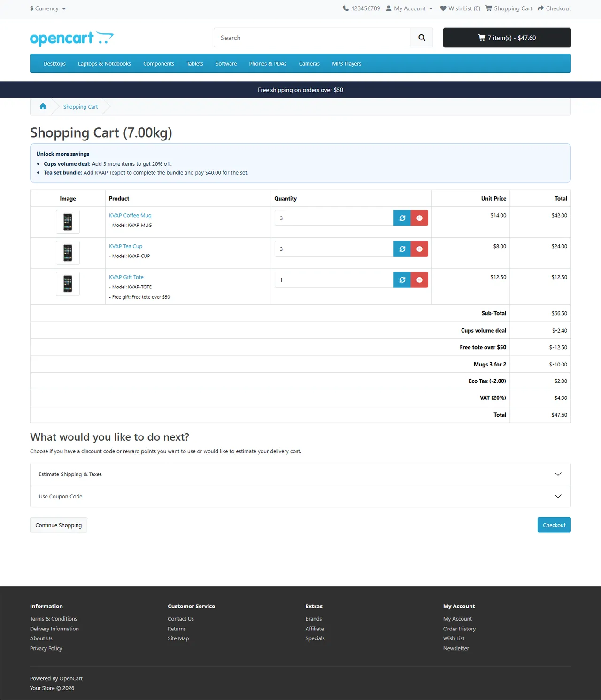The height and width of the screenshot is (700, 601).
Task: Open the KVAP Gift Tote product link
Action: pyautogui.click(x=126, y=277)
